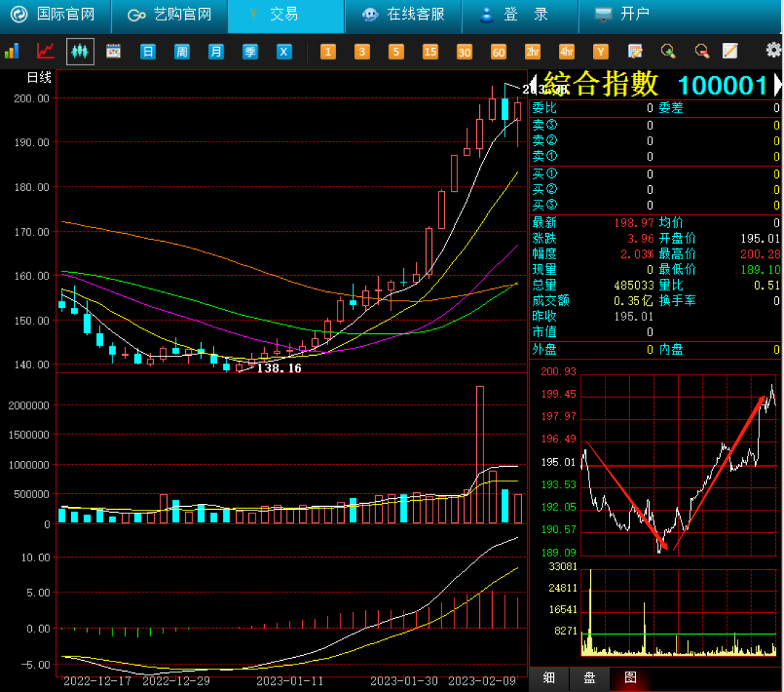This screenshot has height=692, width=784.
Task: Click the symbol code 100001
Action: (722, 86)
